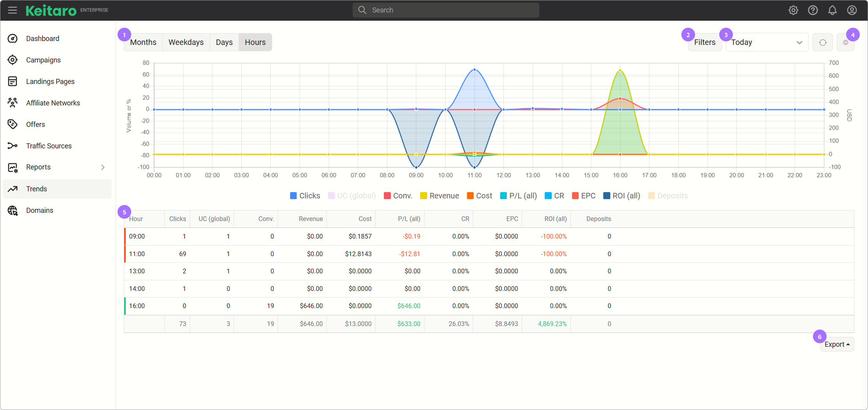
Task: Click the Campaigns target icon
Action: click(12, 60)
